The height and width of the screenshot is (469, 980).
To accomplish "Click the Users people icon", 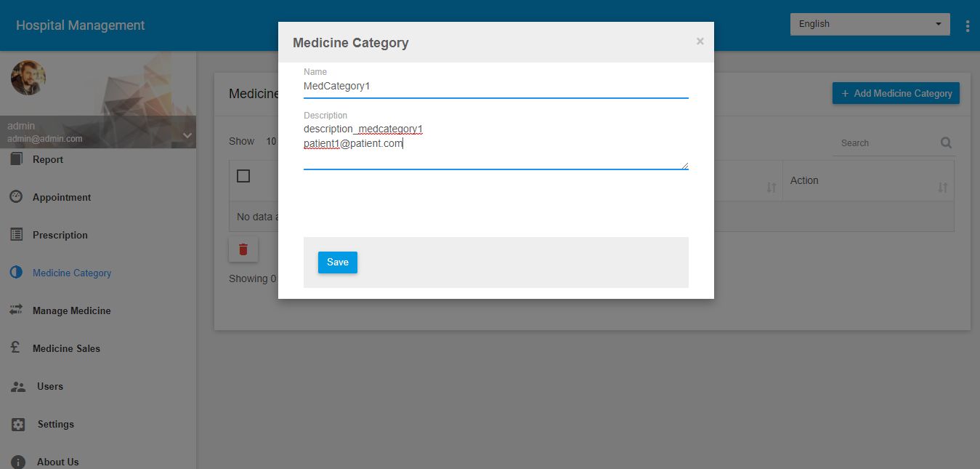I will (x=18, y=386).
